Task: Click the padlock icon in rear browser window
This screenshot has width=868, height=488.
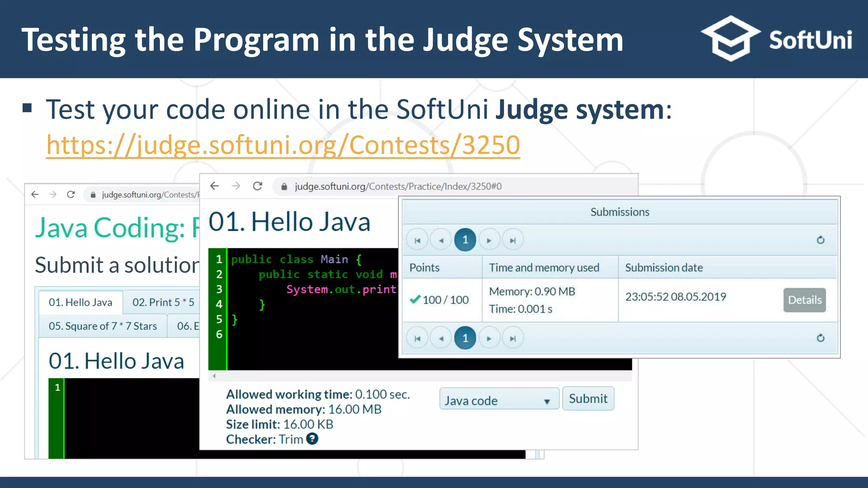Action: (x=93, y=195)
